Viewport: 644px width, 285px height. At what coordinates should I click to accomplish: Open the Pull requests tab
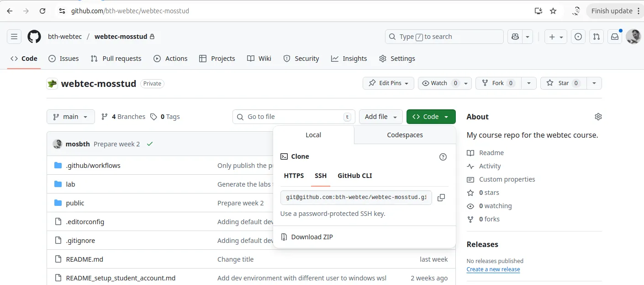(116, 59)
